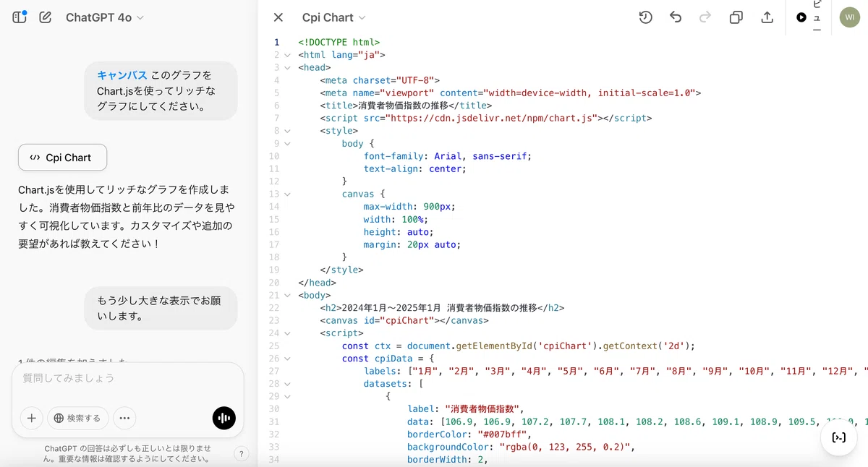This screenshot has height=467, width=868.
Task: Enable the 検索する web search button
Action: (78, 418)
